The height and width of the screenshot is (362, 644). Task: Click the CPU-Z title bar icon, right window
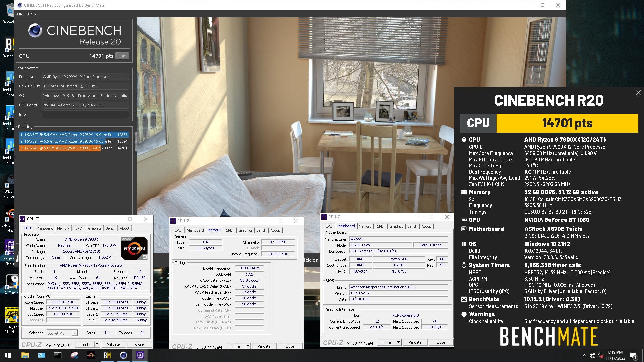tap(324, 217)
